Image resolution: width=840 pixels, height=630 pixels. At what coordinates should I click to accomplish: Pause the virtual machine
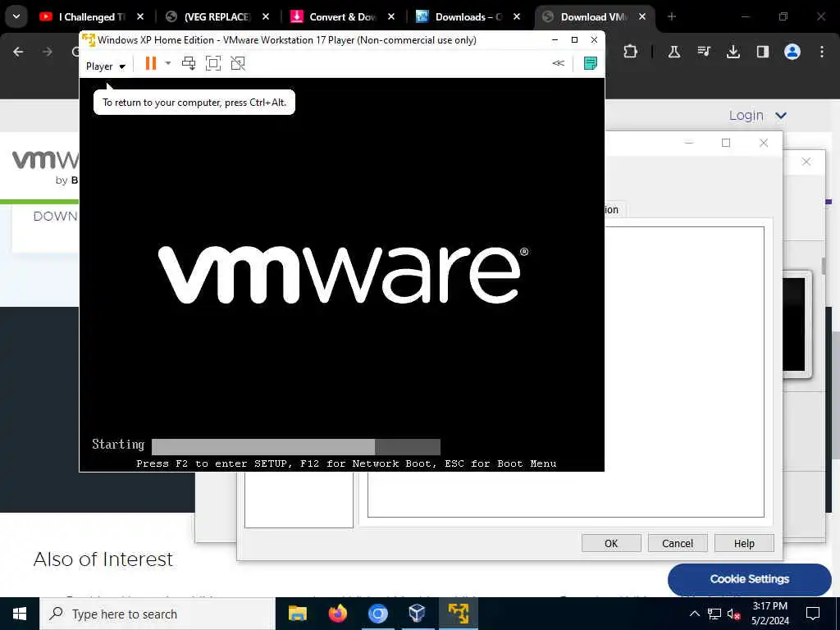[151, 64]
